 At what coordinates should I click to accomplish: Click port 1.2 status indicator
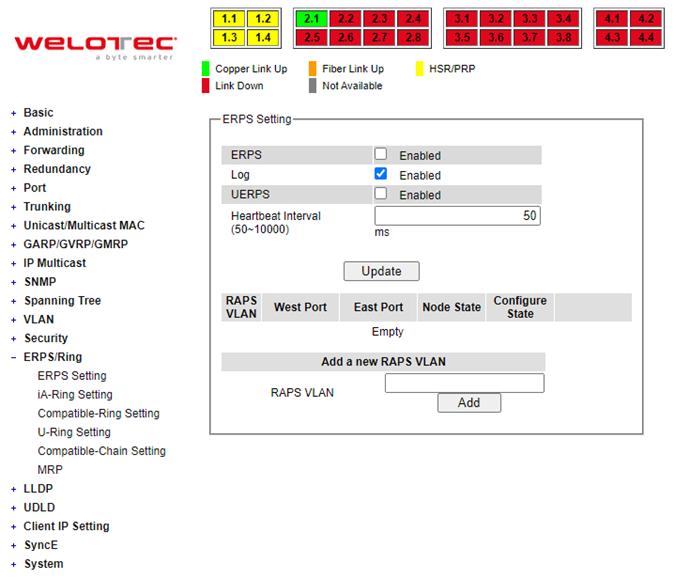click(263, 19)
